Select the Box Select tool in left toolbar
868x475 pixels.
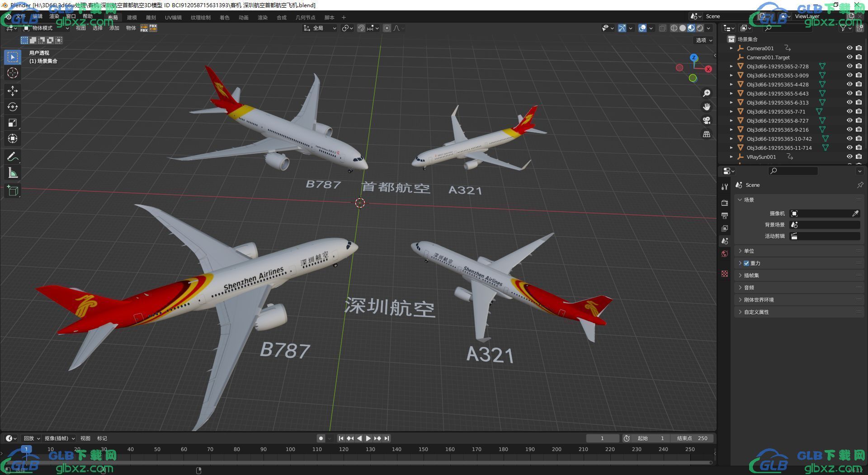tap(13, 57)
